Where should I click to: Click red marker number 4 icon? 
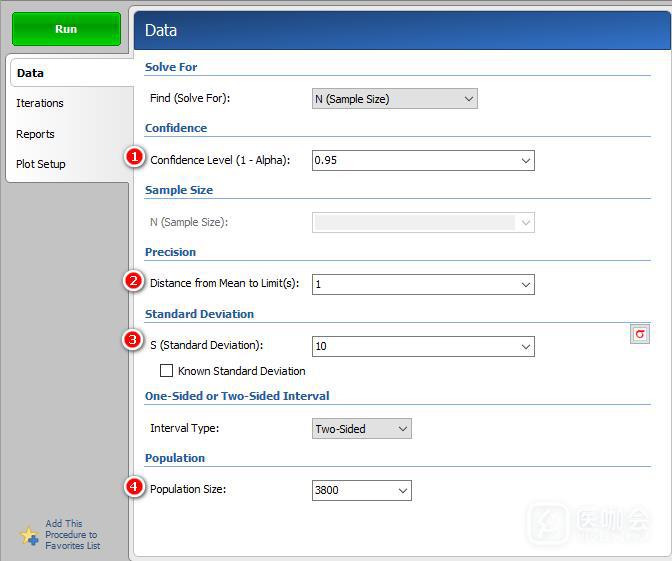134,488
